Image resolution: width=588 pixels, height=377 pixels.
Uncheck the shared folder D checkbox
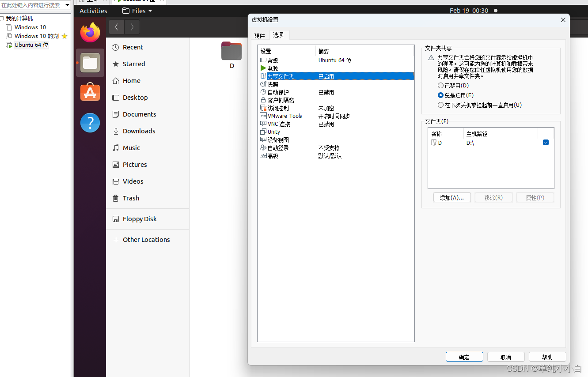pos(546,142)
